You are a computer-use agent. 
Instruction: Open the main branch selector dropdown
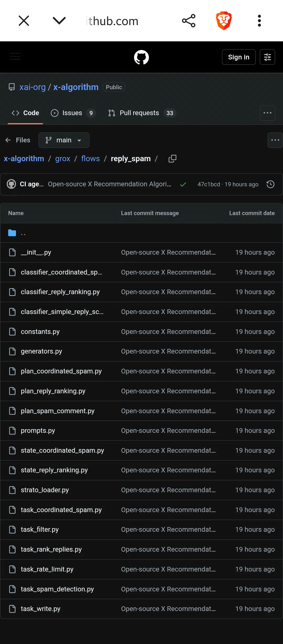click(x=64, y=140)
